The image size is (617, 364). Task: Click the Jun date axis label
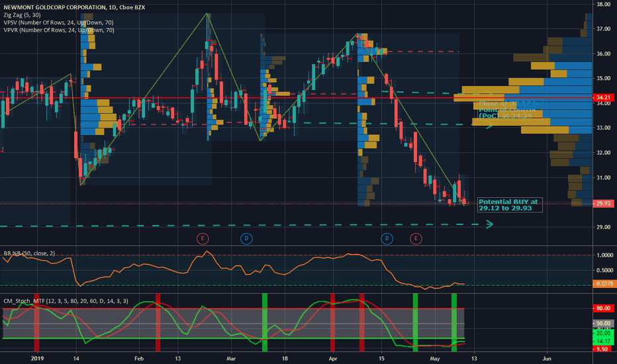(547, 359)
